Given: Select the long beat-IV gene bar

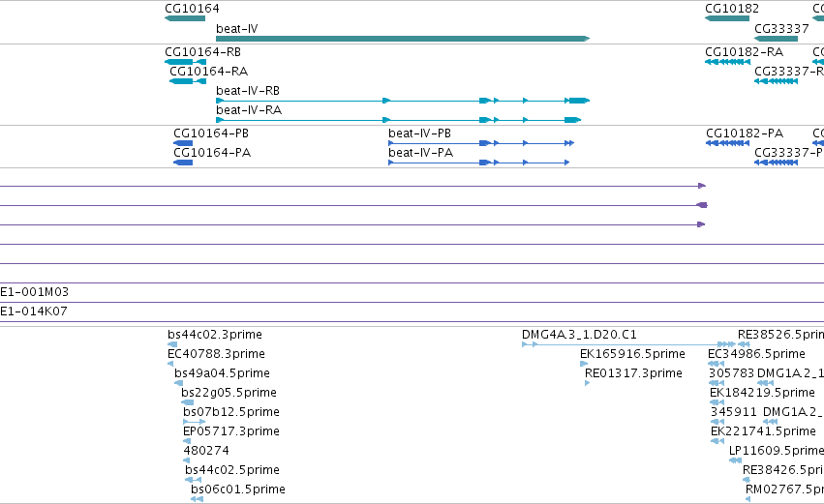Looking at the screenshot, I should [403, 39].
